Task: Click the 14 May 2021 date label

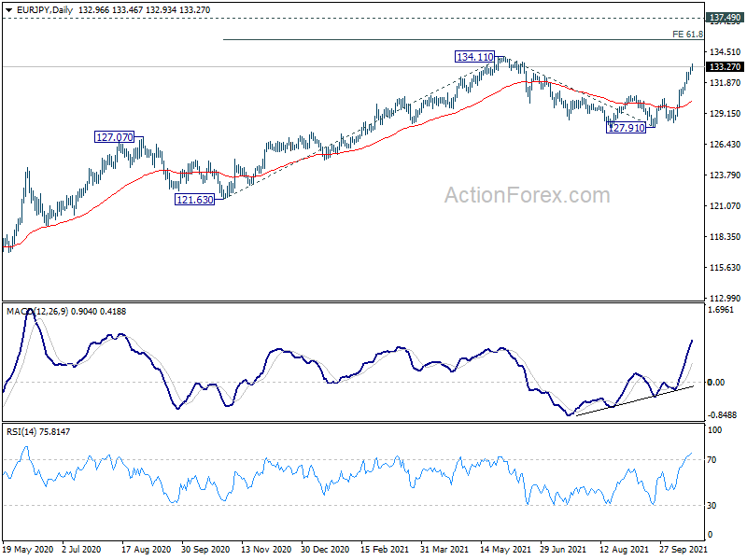Action: tap(505, 549)
